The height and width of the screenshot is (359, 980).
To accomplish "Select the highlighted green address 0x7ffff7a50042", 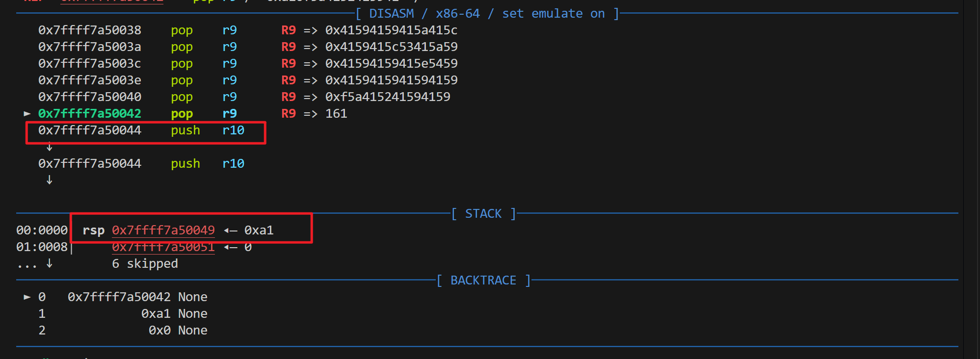I will point(90,114).
